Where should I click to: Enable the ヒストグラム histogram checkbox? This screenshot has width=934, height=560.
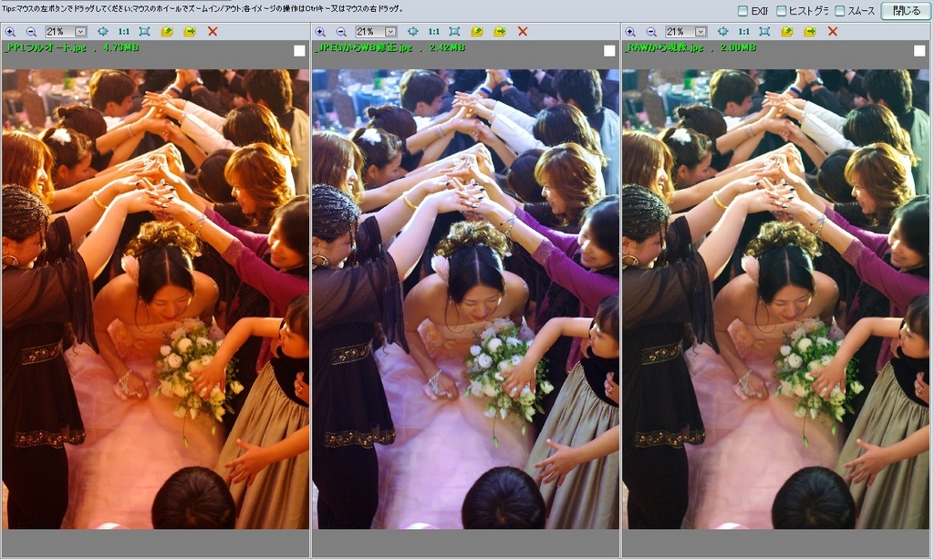[781, 11]
